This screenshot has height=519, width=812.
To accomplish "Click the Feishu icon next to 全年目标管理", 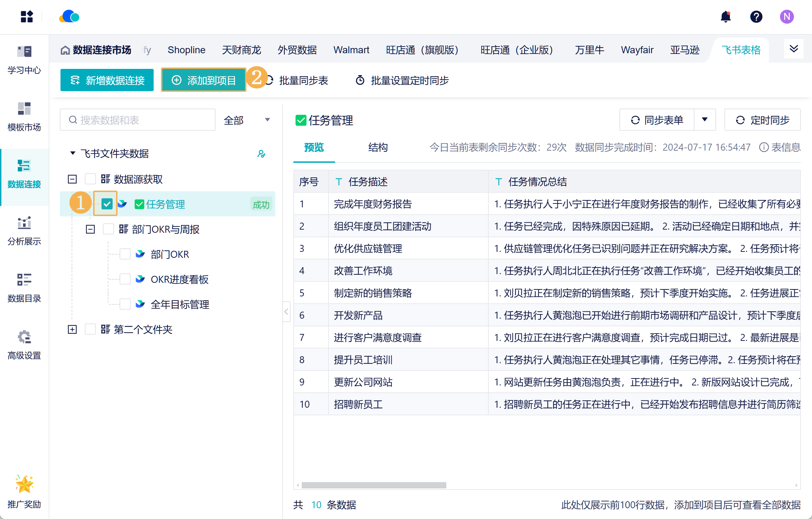I will 140,304.
